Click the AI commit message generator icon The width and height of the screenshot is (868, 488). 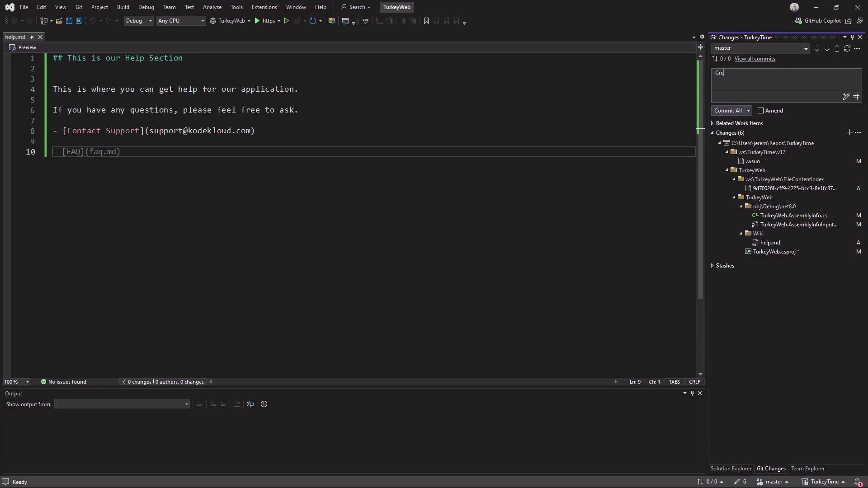[x=846, y=97]
